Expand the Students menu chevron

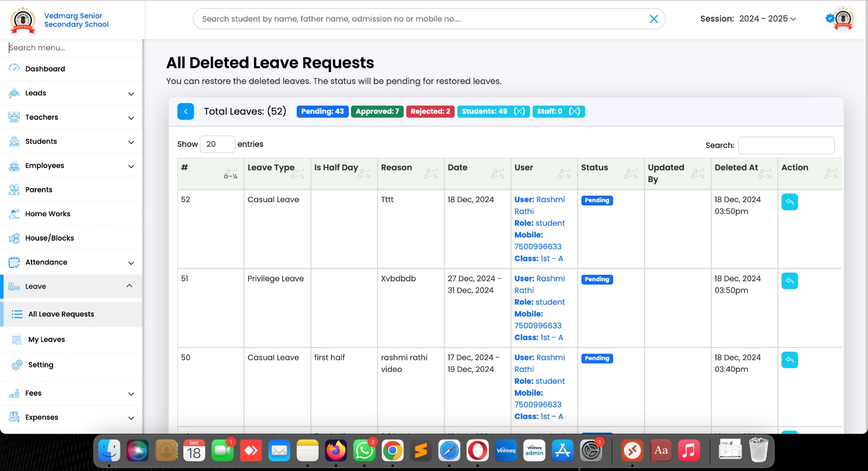pos(131,142)
